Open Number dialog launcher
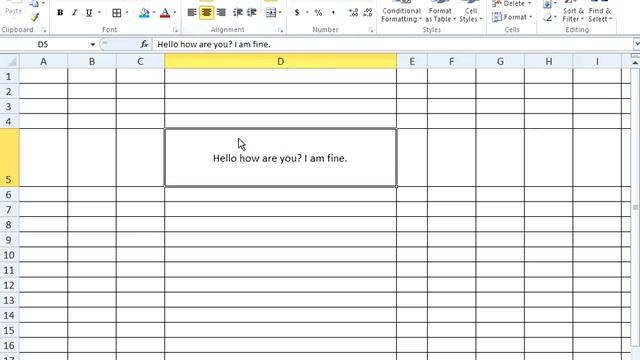This screenshot has width=640, height=360. click(370, 30)
